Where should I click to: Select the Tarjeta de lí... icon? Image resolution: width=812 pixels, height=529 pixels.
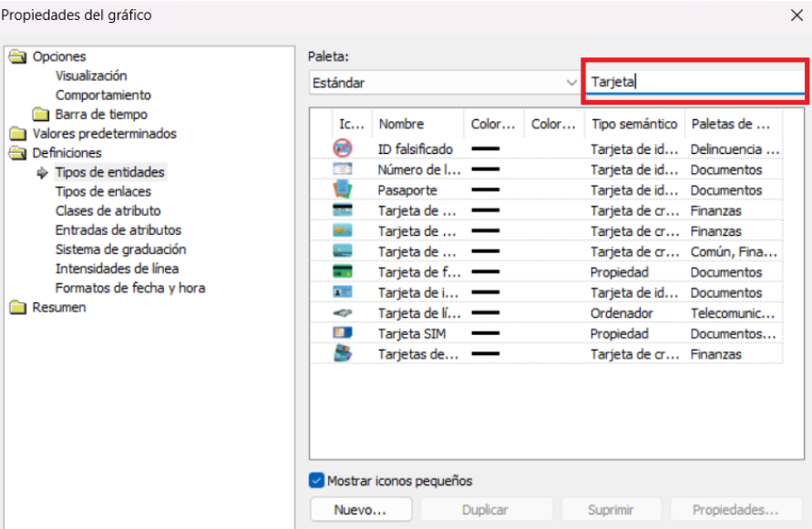pos(343,313)
